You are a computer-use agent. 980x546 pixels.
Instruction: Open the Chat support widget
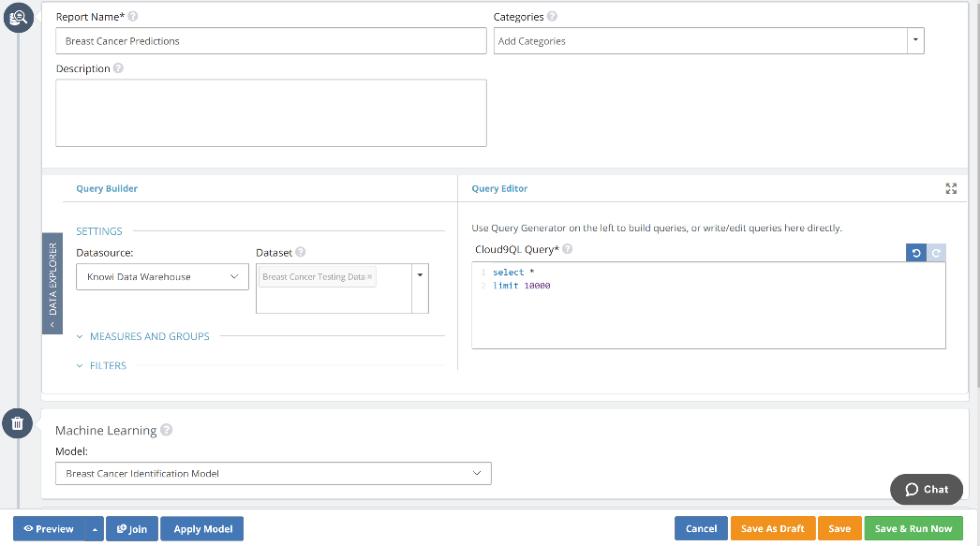926,489
